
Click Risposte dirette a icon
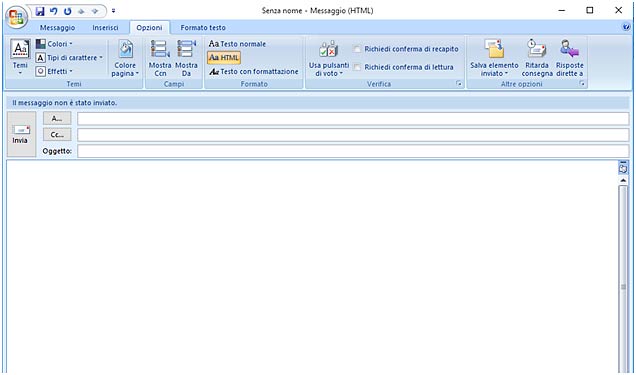[x=569, y=58]
